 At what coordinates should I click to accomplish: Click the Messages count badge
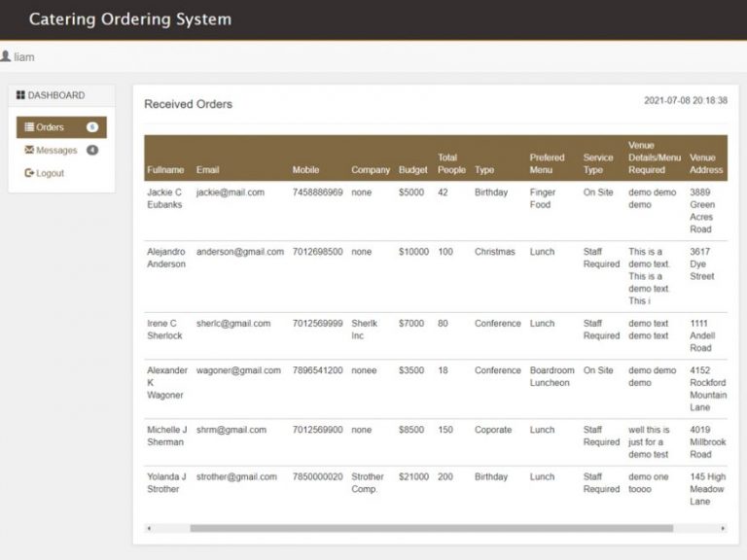tap(92, 151)
